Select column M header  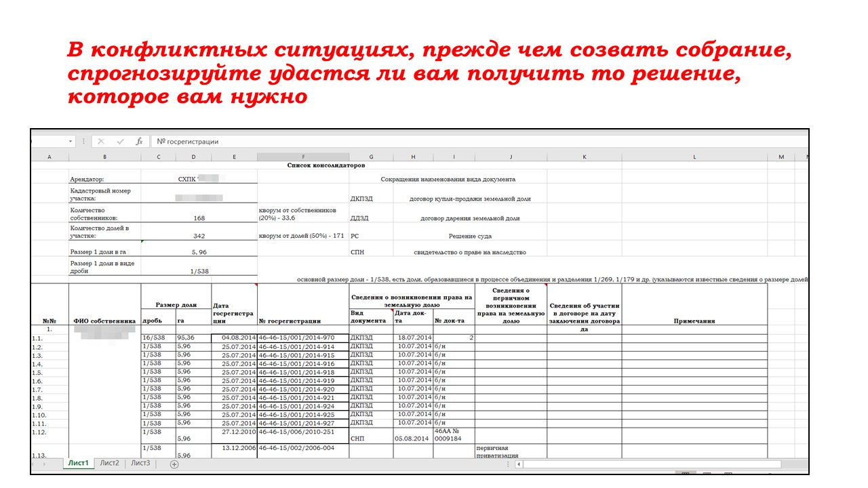point(781,157)
